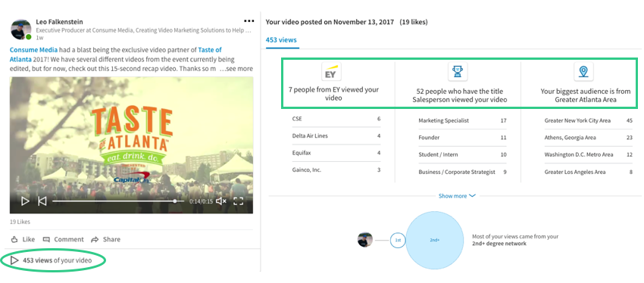This screenshot has width=644, height=283.
Task: Play the video with the play icon
Action: pyautogui.click(x=25, y=201)
